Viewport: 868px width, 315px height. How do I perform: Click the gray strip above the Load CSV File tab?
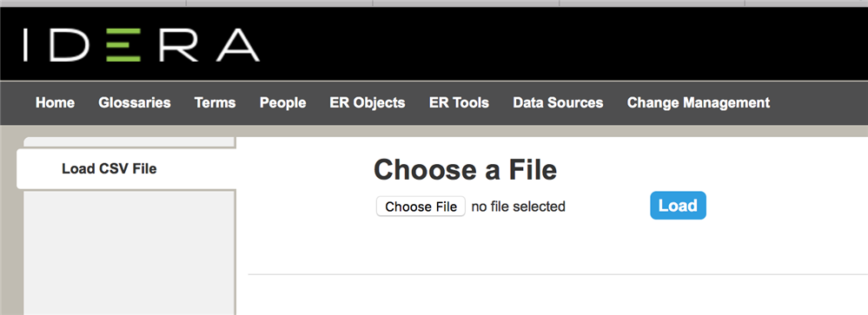pos(130,142)
